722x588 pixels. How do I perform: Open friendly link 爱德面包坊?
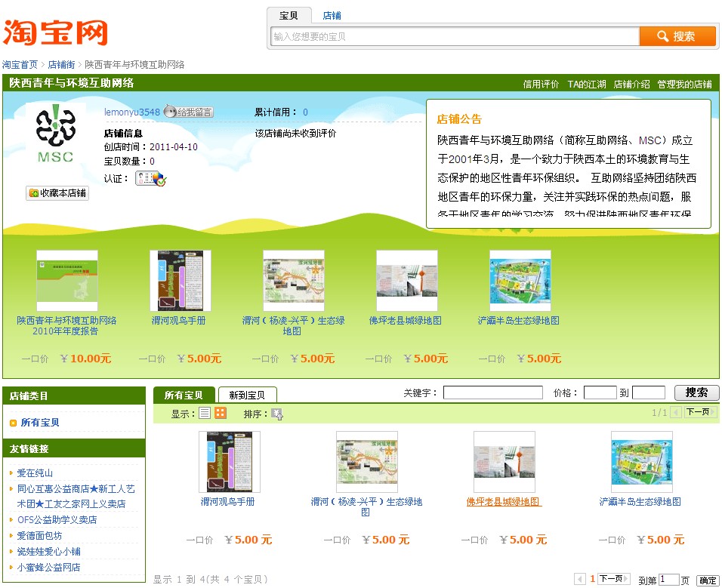[x=39, y=536]
